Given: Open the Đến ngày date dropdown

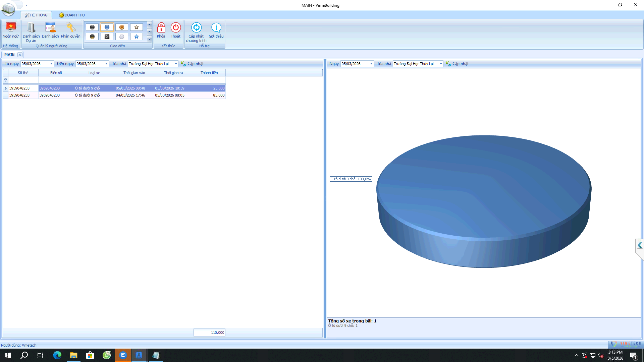Looking at the screenshot, I should click(106, 64).
